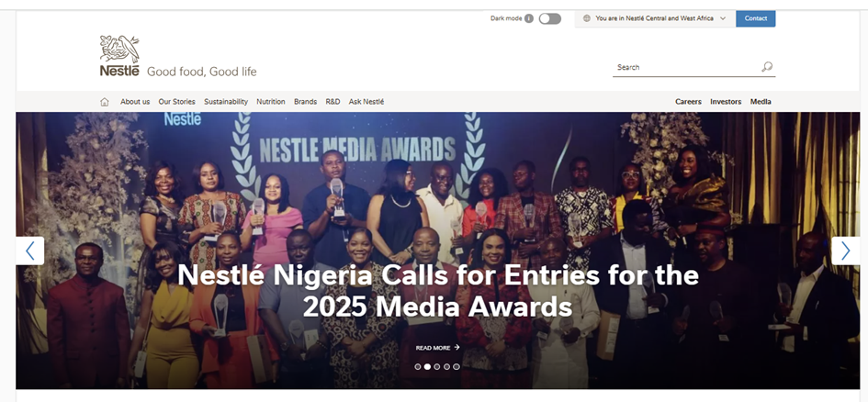Screen dimensions: 868x402
Task: Advance carousel with right arrow
Action: [x=845, y=251]
